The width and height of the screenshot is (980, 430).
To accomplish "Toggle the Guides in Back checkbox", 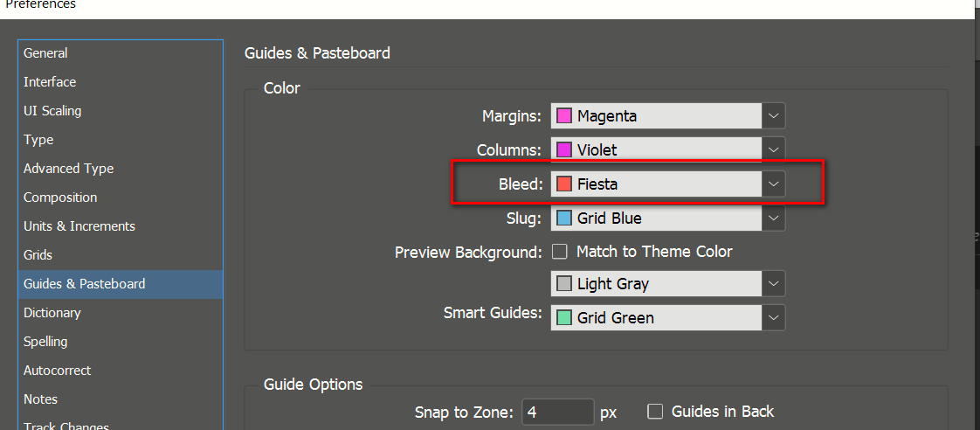I will pyautogui.click(x=655, y=412).
